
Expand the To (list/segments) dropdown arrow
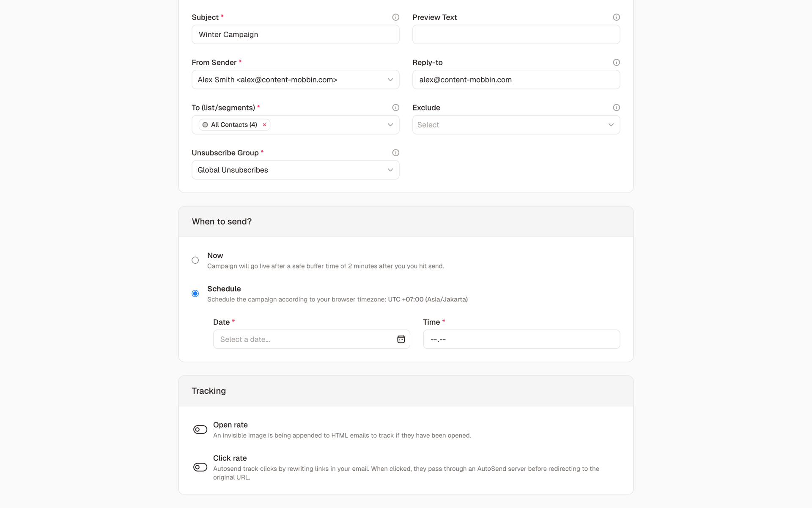coord(390,125)
